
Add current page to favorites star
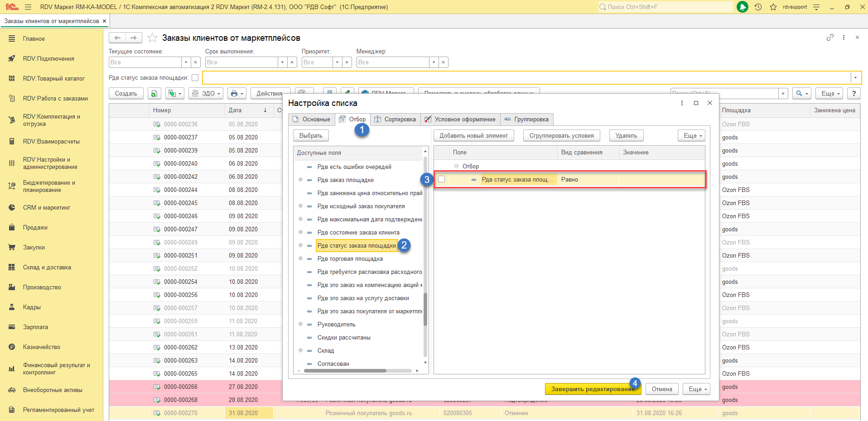pos(153,38)
